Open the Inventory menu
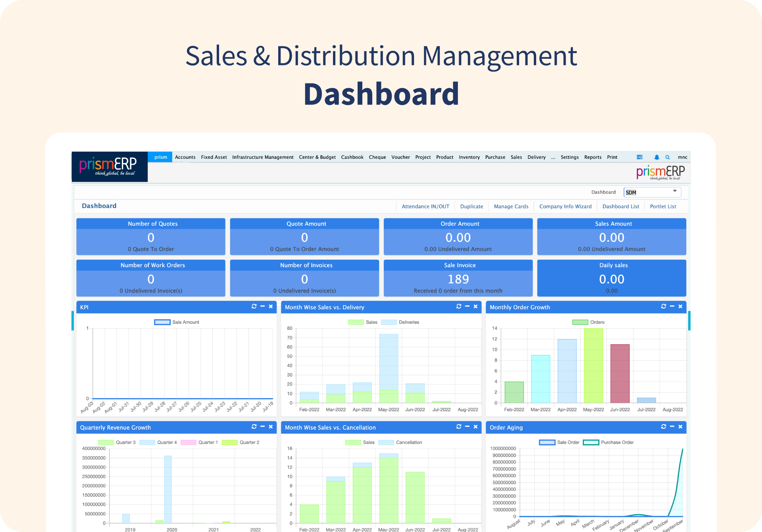Image resolution: width=762 pixels, height=532 pixels. [x=469, y=157]
